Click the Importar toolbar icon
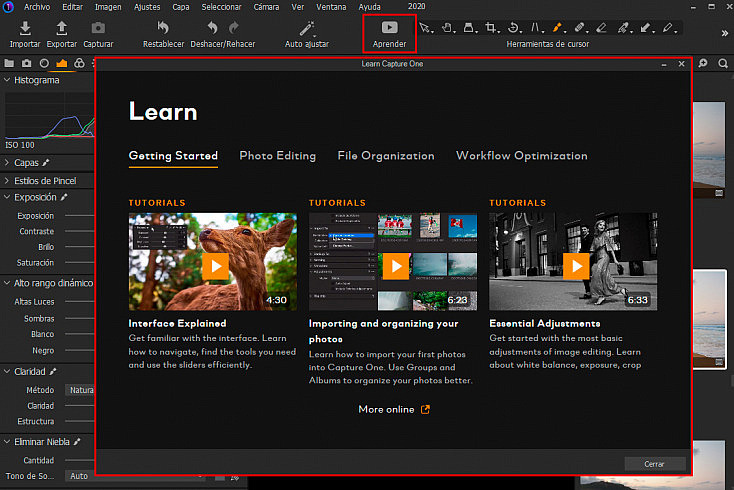The width and height of the screenshot is (734, 490). pyautogui.click(x=25, y=28)
